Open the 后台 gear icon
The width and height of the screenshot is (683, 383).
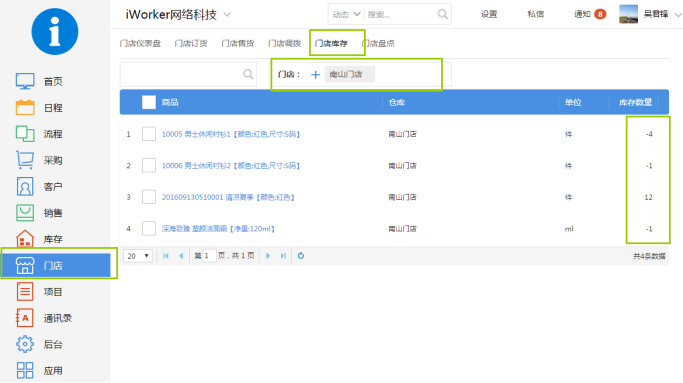25,344
